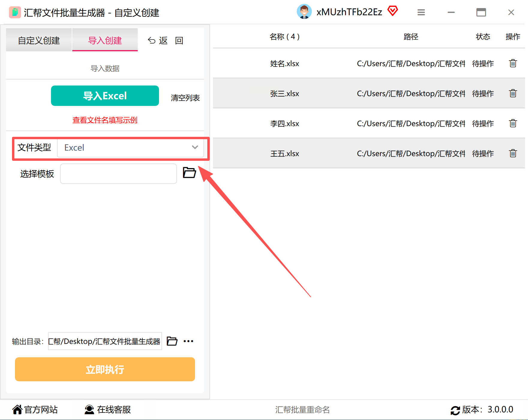Viewport: 528px width, 420px height.
Task: Delete the 姓名.xlsx row with trash icon
Action: 513,63
